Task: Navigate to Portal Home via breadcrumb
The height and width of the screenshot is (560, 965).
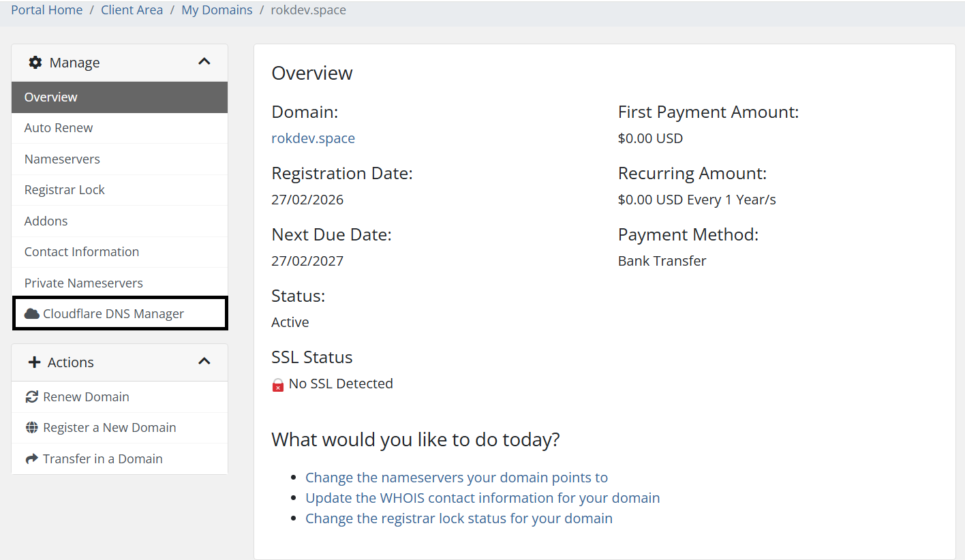Action: [46, 10]
